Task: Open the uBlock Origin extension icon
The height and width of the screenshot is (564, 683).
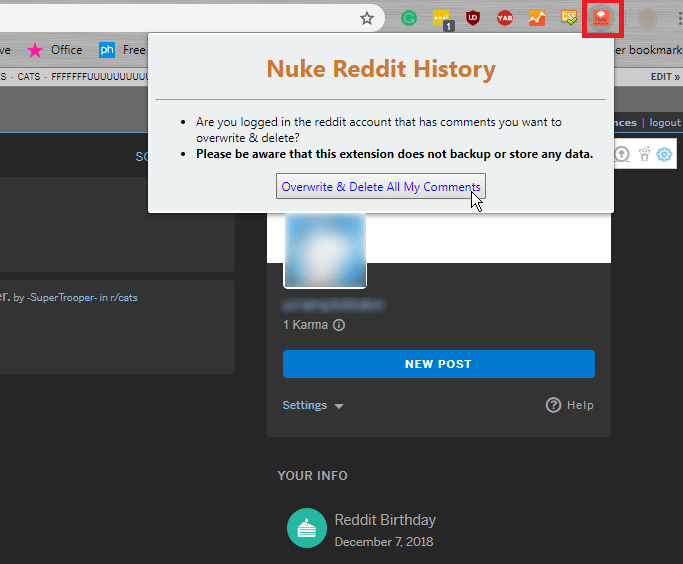Action: pyautogui.click(x=473, y=18)
